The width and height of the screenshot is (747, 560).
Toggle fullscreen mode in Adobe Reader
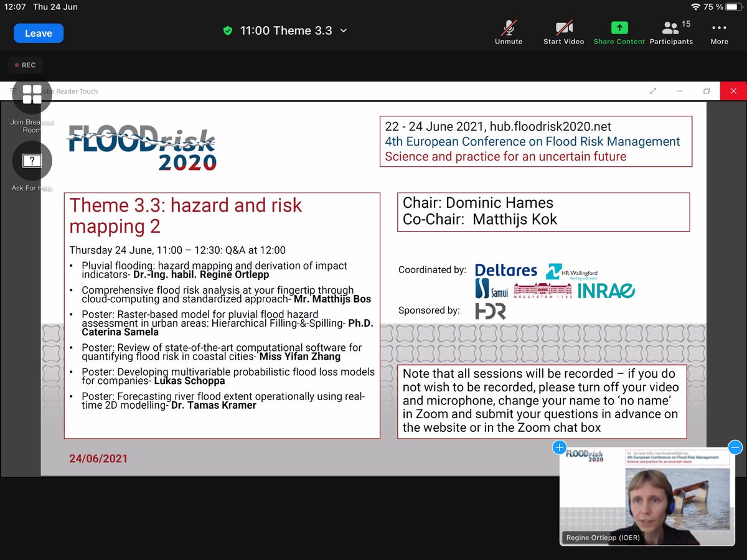point(653,91)
